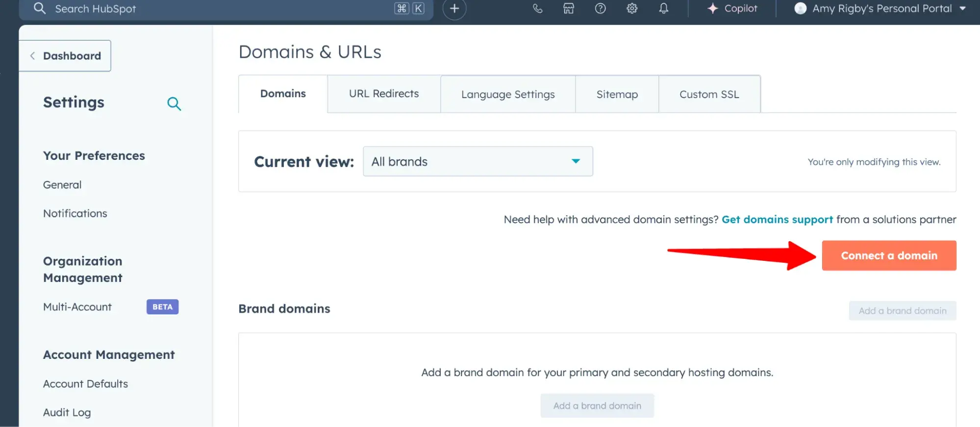Open the settings gear icon
Viewport: 980px width, 427px height.
click(x=632, y=8)
